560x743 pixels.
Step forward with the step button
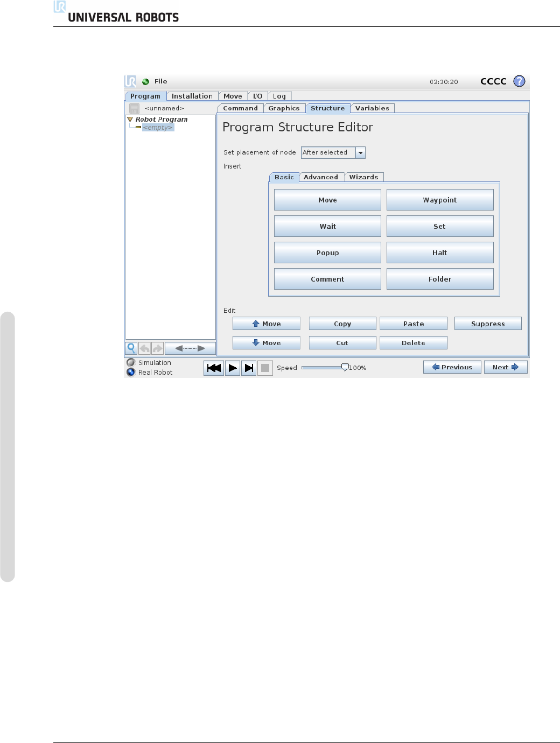pyautogui.click(x=249, y=368)
